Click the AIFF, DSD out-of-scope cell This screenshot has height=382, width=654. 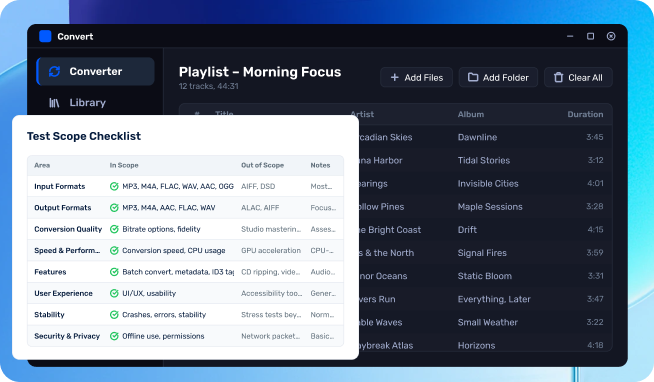tap(258, 186)
